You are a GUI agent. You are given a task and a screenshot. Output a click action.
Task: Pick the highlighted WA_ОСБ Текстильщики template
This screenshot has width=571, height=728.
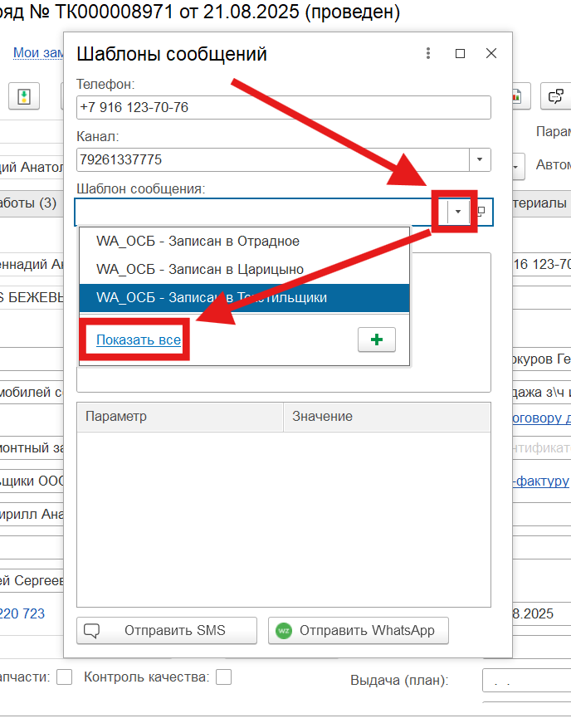pyautogui.click(x=212, y=297)
